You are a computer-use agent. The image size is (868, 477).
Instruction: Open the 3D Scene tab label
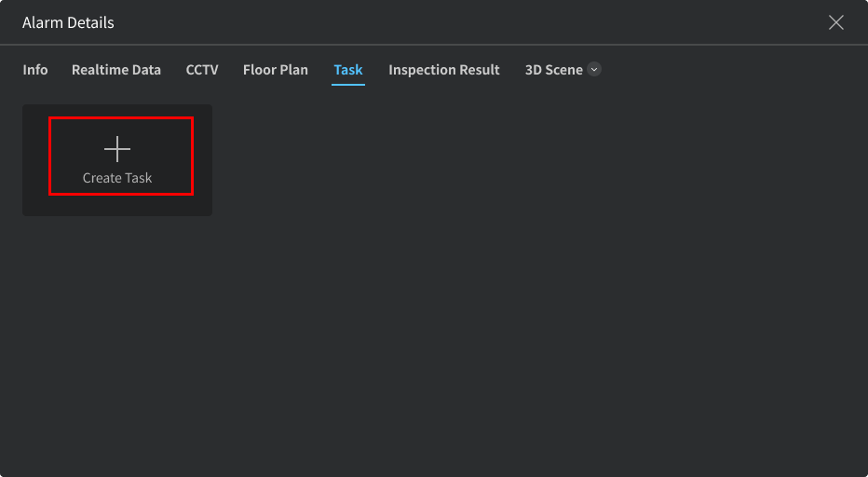[x=553, y=70]
